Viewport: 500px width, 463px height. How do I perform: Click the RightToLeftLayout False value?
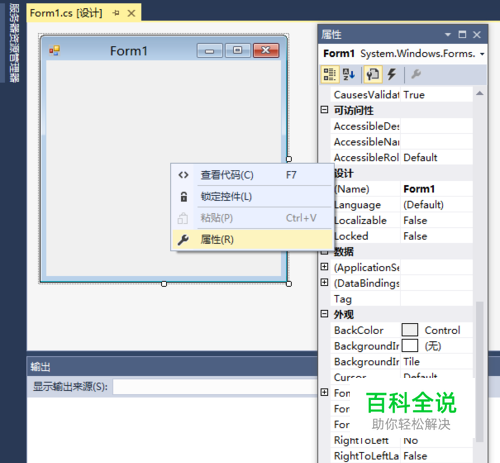[x=436, y=456]
